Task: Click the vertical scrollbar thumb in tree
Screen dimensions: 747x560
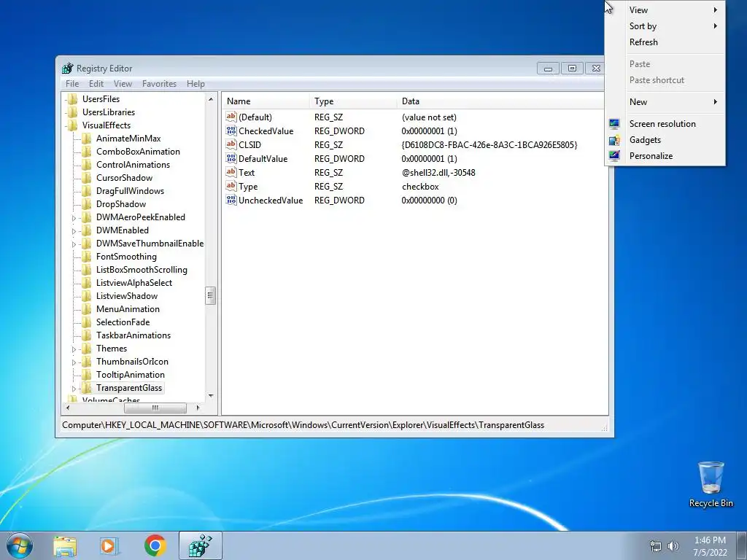Action: [x=211, y=296]
